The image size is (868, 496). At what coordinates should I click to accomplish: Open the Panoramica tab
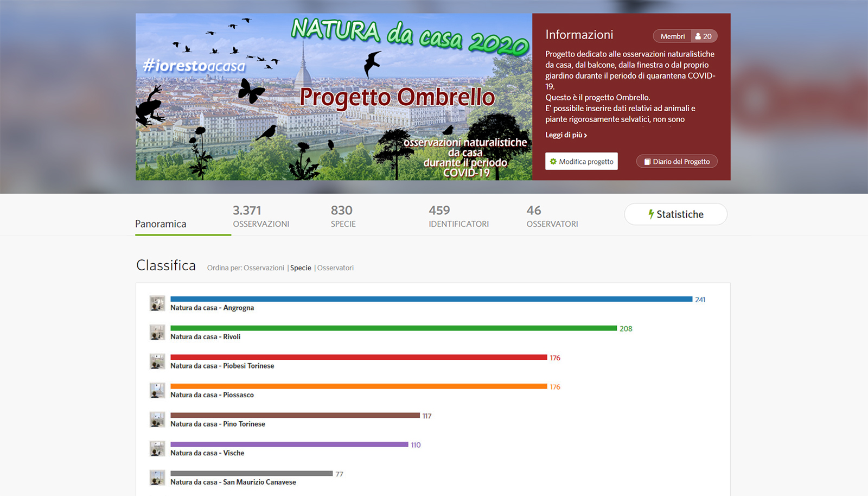click(x=161, y=224)
